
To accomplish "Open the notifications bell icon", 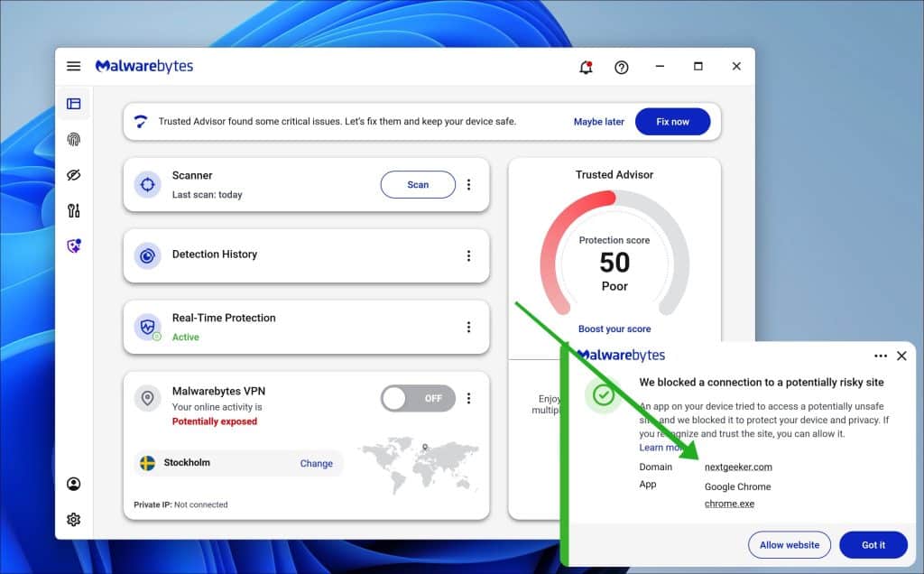I will pos(585,66).
